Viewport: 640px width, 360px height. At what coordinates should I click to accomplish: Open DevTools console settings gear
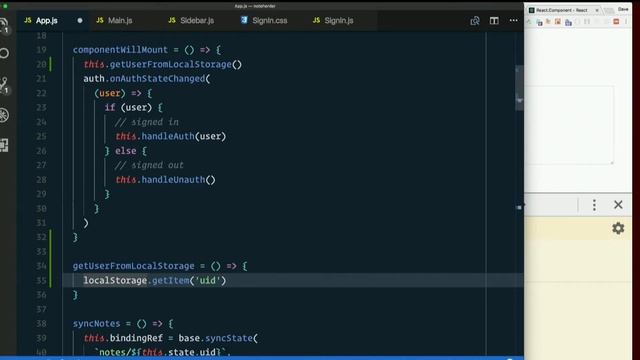tap(618, 228)
